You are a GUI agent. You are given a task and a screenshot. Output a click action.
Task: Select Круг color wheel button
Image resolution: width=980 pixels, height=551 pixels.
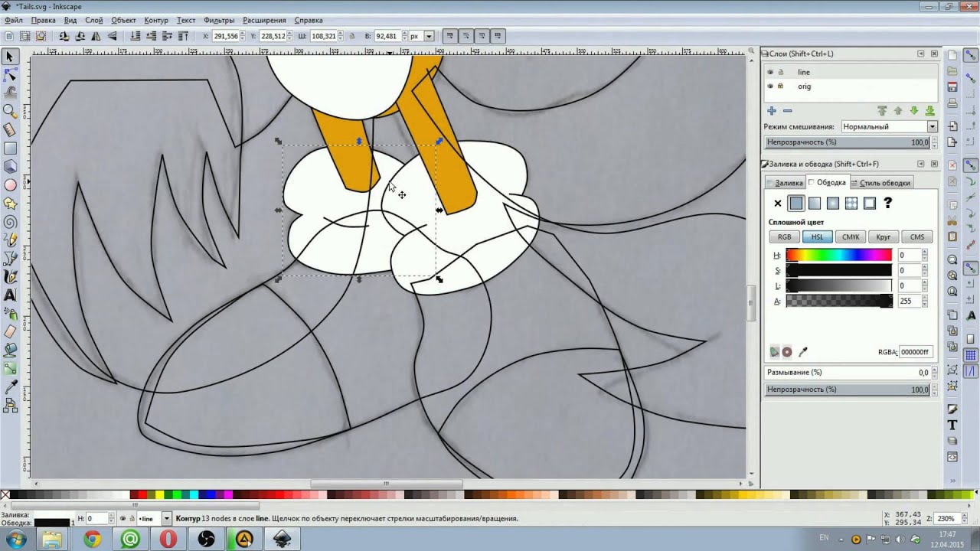[x=884, y=237]
